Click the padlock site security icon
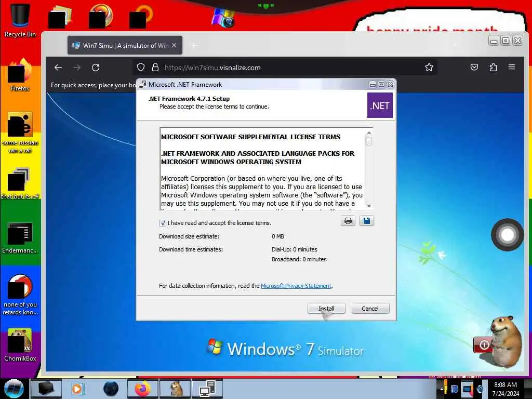The image size is (532, 399). [155, 67]
